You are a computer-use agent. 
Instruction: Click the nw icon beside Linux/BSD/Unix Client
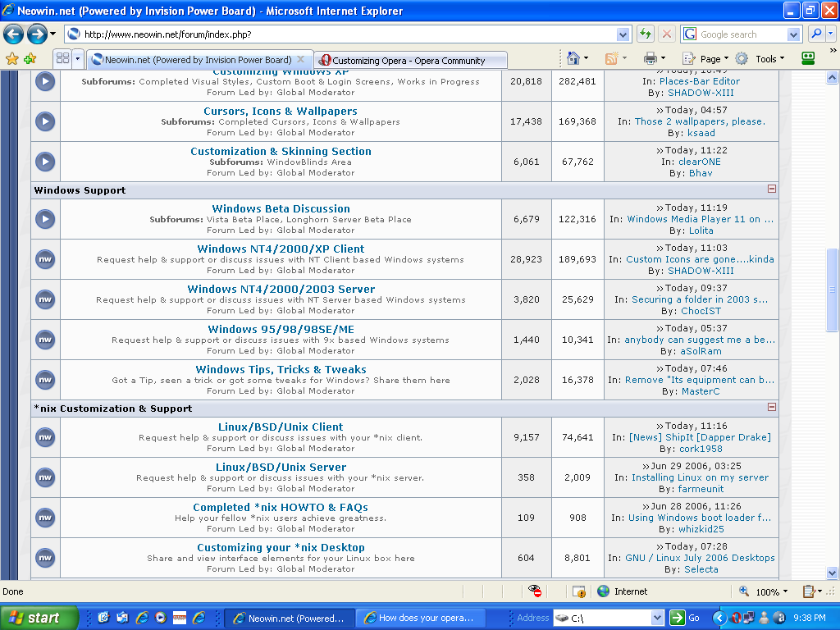pos(45,437)
